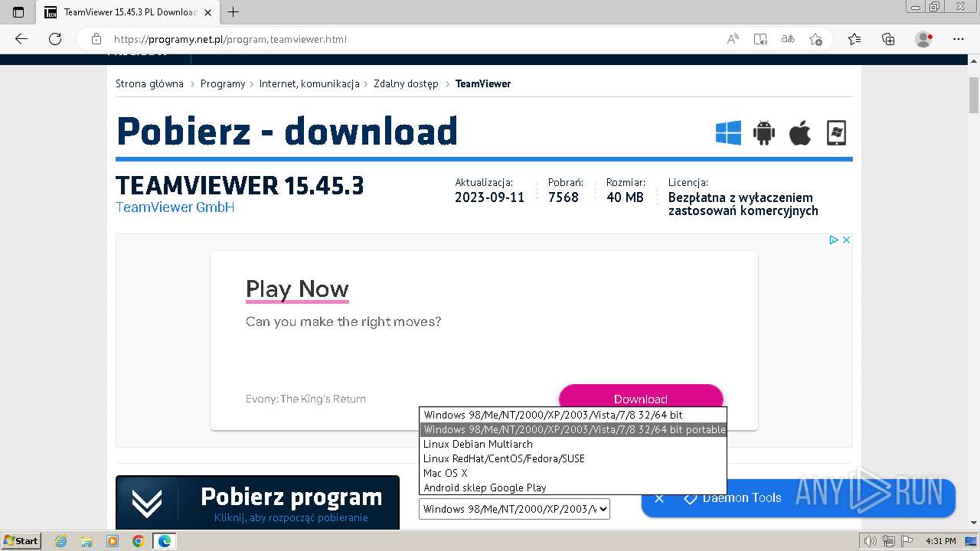Choose Windows 32/64 bit portable option
Viewport: 980px width, 551px height.
click(x=573, y=429)
